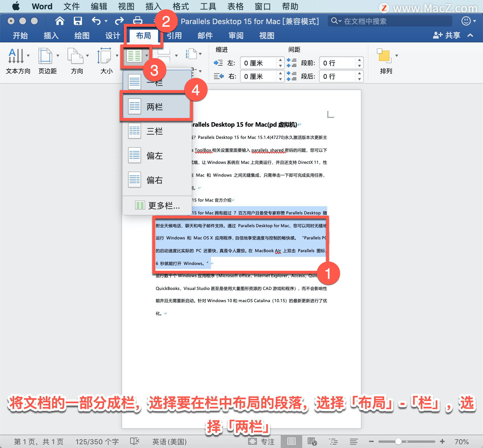
Task: Click the zoom out minus icon
Action: coord(371,442)
